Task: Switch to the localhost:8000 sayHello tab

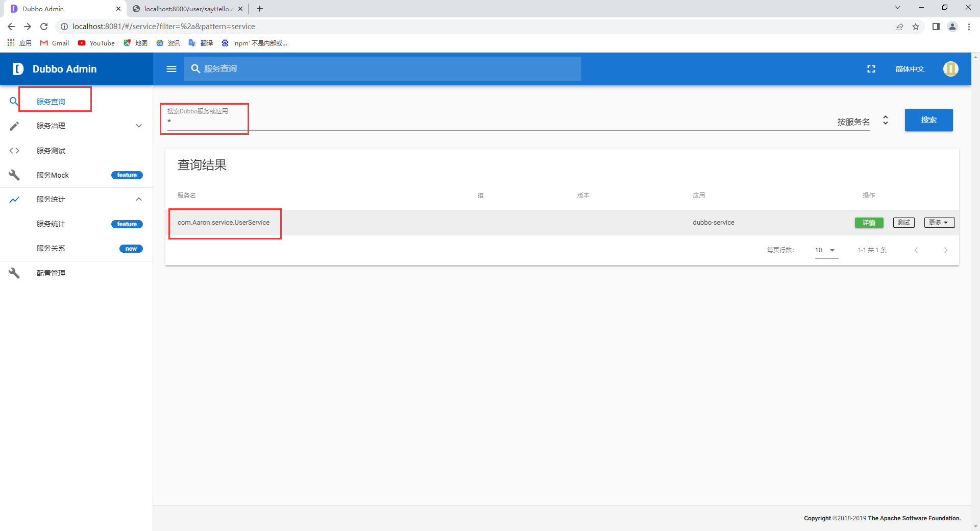Action: 187,9
